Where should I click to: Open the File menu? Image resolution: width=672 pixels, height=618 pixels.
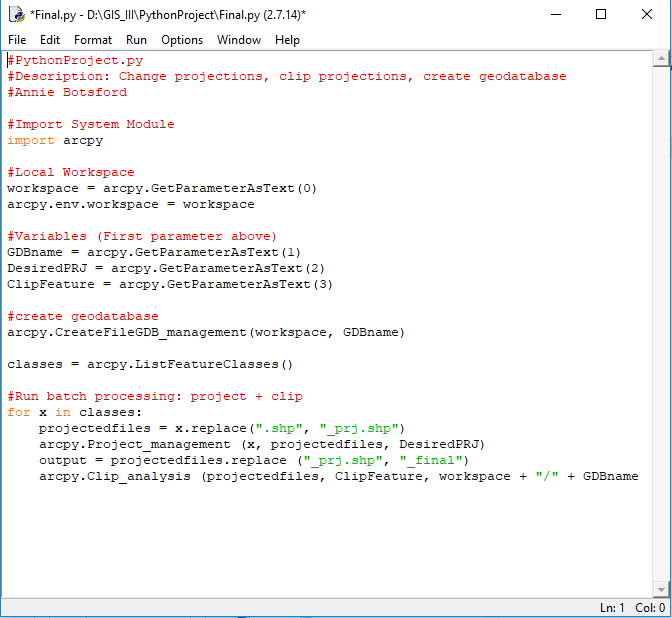coord(17,40)
